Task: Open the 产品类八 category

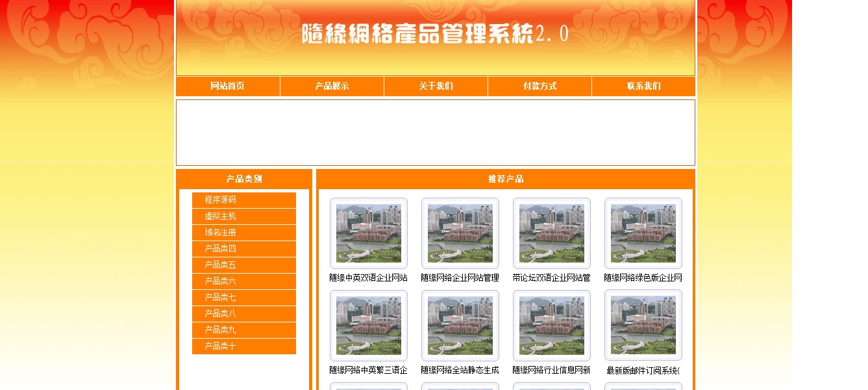Action: tap(244, 314)
